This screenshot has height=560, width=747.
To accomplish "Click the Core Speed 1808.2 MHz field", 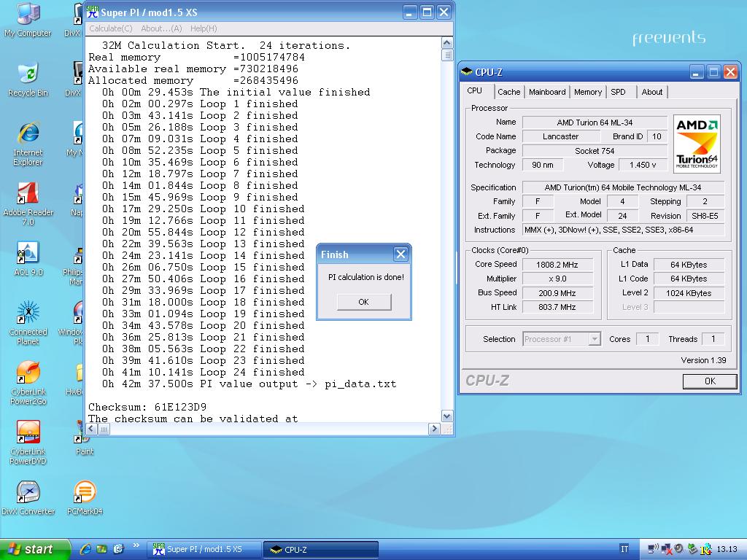I will pyautogui.click(x=558, y=265).
